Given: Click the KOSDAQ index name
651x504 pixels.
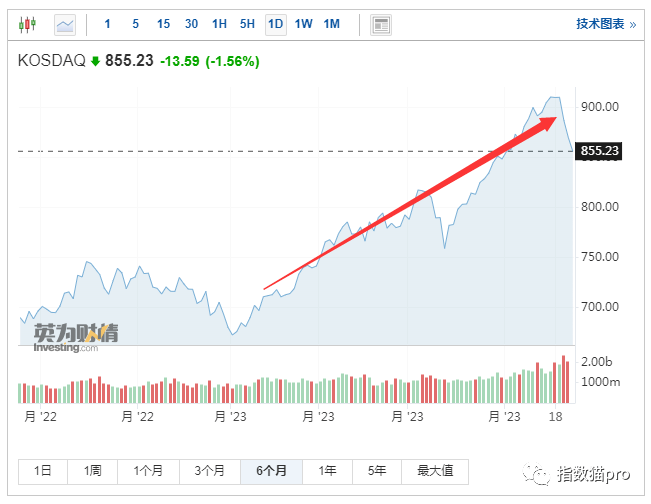Looking at the screenshot, I should click(x=51, y=61).
